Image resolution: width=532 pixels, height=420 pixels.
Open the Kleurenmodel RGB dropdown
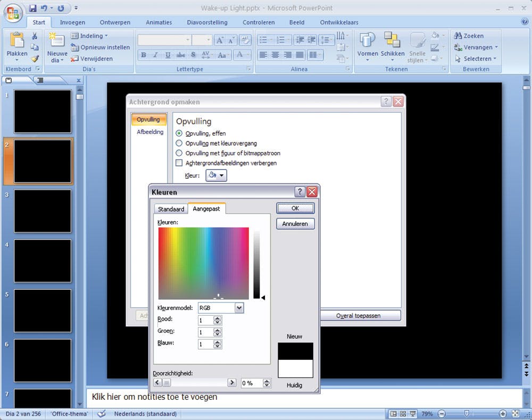(x=239, y=308)
